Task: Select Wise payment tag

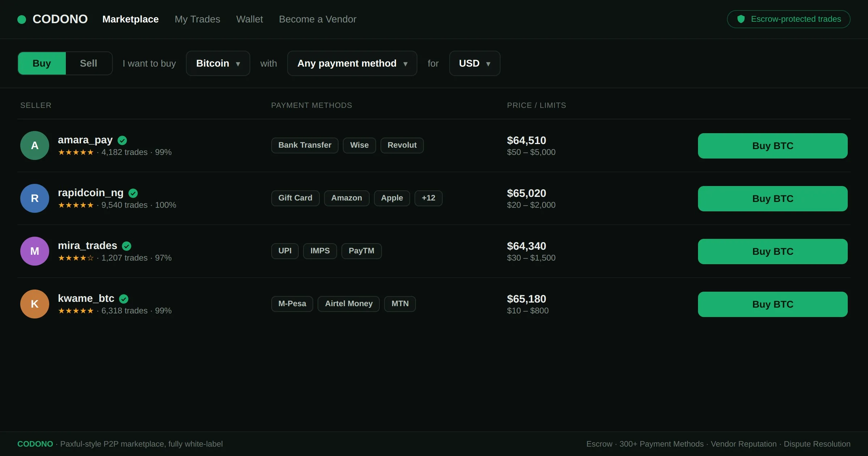Action: pos(359,145)
